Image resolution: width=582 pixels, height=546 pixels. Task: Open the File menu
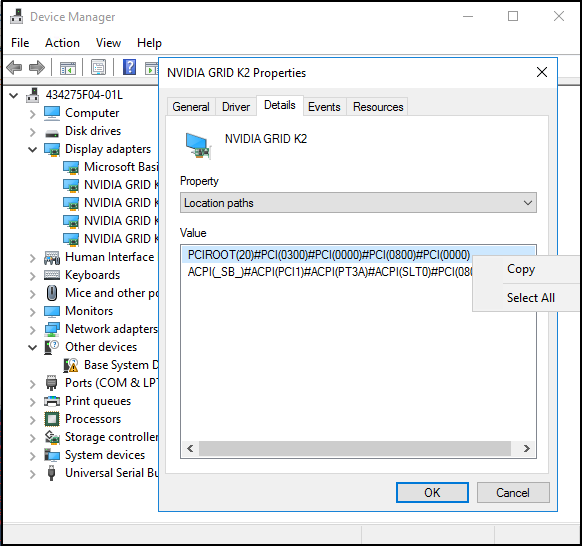point(20,43)
